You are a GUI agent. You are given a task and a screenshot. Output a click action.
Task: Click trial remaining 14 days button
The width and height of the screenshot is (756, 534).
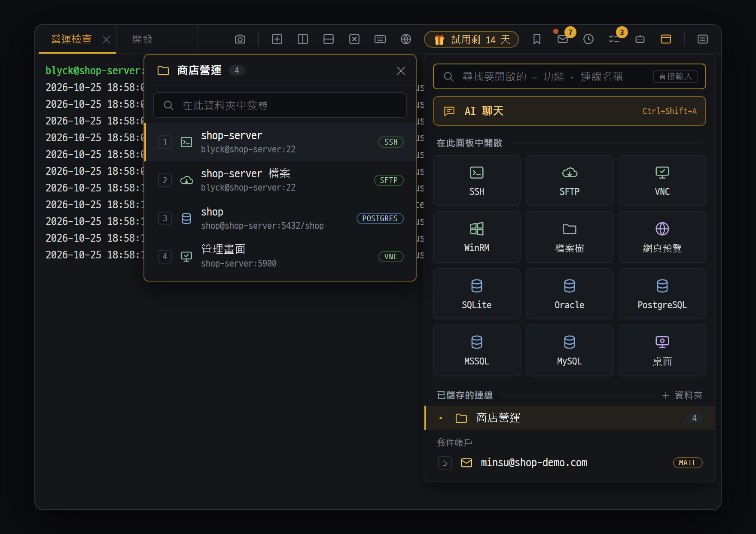471,39
